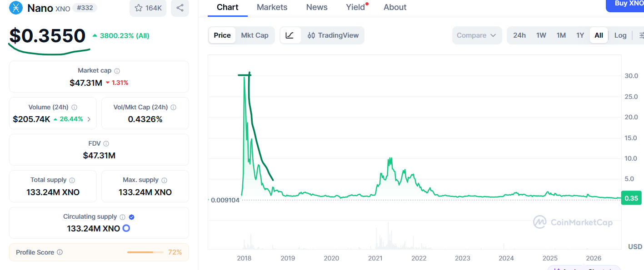This screenshot has height=270, width=644.
Task: Click the 0.35 current price tag on chart
Action: 631,198
